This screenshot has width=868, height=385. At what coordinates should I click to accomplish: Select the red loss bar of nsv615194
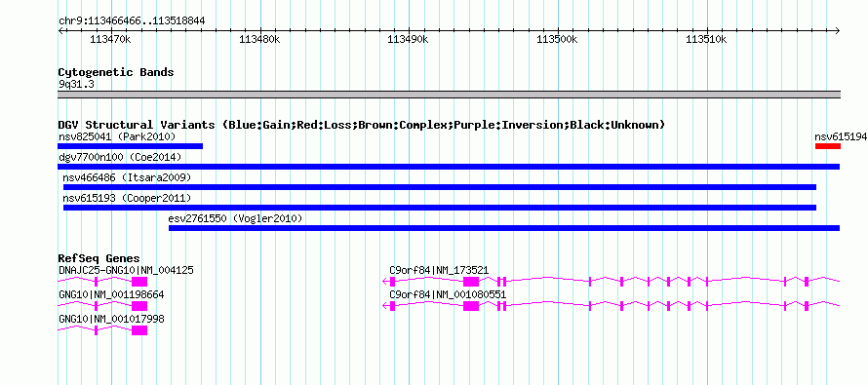tap(828, 146)
